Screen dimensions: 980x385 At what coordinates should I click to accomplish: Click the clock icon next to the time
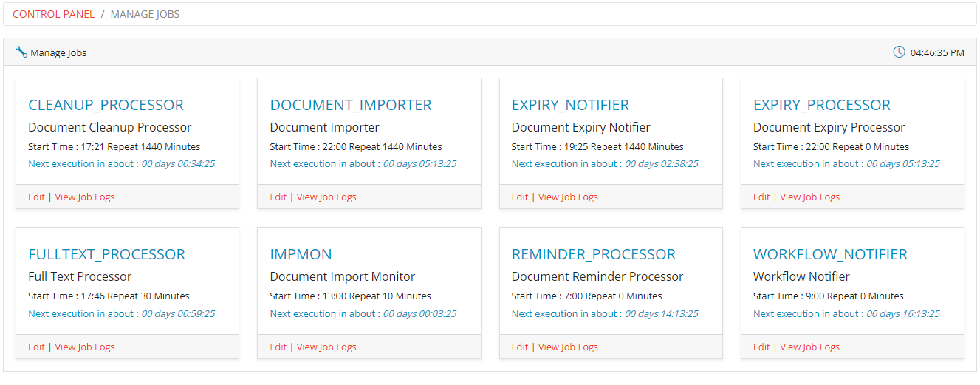[899, 52]
